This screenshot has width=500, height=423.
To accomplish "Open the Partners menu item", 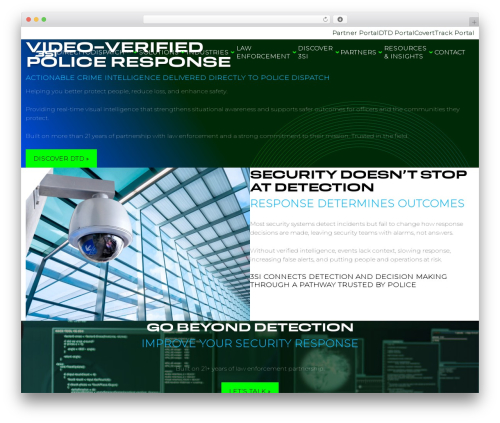I will point(358,52).
